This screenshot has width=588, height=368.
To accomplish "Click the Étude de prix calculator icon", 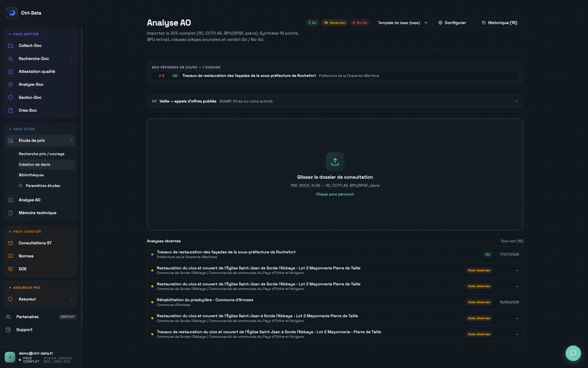I will coord(10,140).
